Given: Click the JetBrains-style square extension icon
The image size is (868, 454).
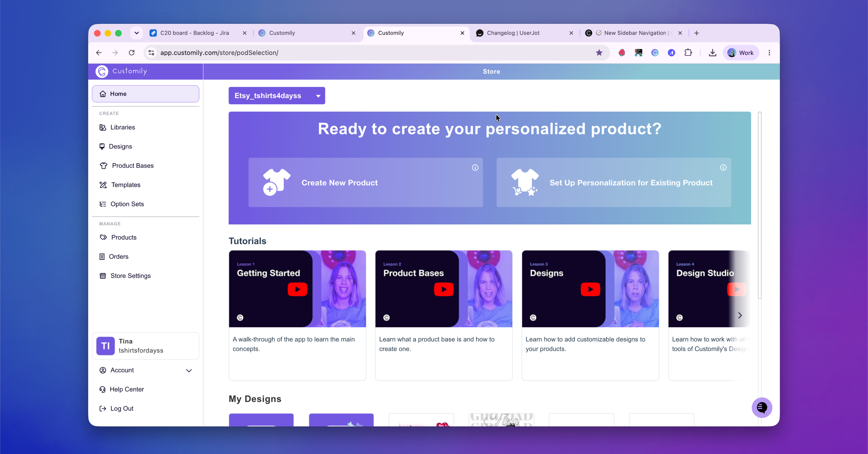Looking at the screenshot, I should pyautogui.click(x=638, y=53).
